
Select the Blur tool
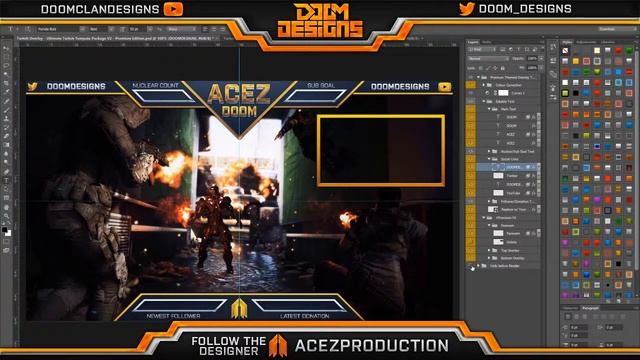coord(6,154)
